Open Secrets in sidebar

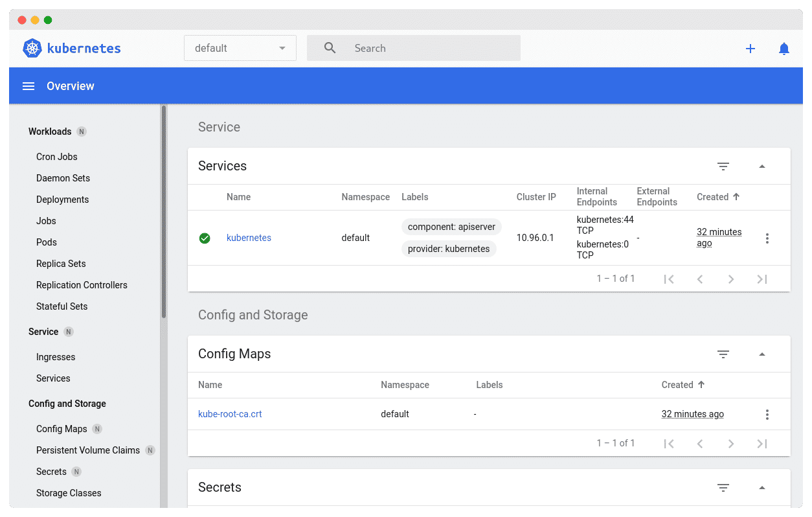tap(51, 472)
